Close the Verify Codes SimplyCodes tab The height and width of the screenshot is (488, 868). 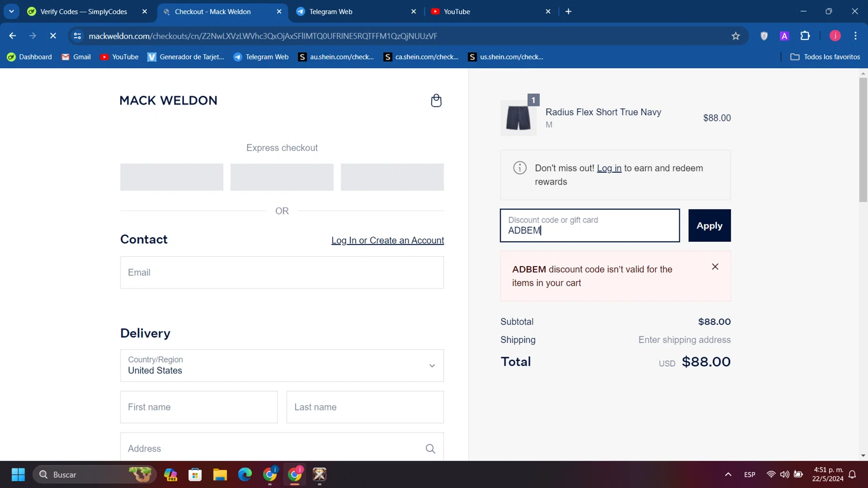click(145, 12)
